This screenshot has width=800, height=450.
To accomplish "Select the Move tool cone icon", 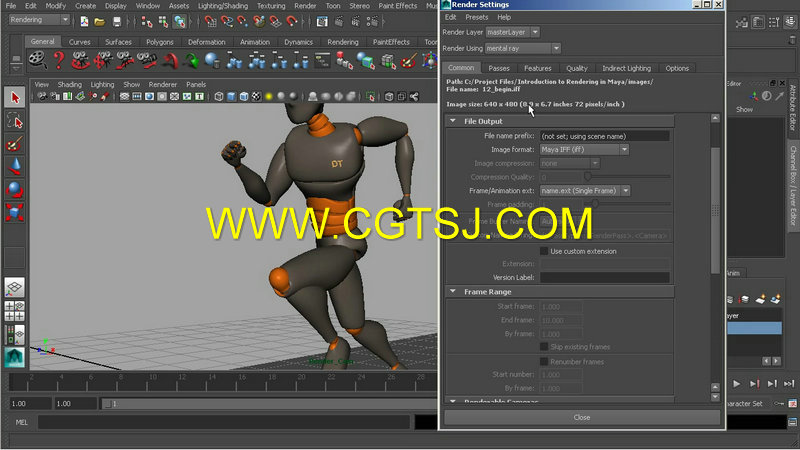I will 15,167.
